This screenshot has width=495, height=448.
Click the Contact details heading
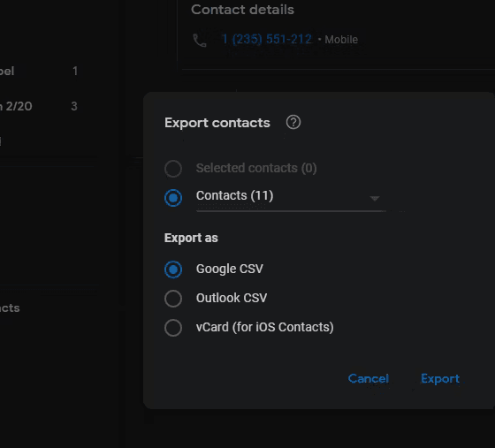pyautogui.click(x=242, y=10)
